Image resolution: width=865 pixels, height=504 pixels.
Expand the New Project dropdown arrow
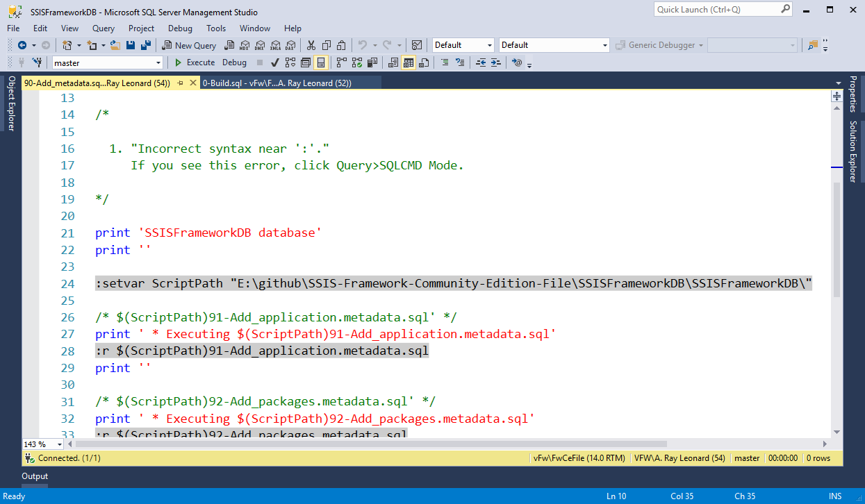[x=79, y=45]
